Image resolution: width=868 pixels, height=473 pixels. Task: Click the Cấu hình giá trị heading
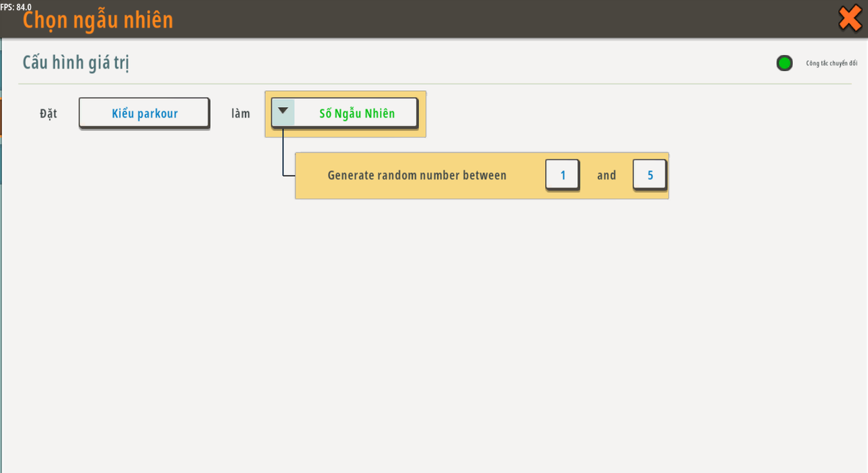click(76, 63)
